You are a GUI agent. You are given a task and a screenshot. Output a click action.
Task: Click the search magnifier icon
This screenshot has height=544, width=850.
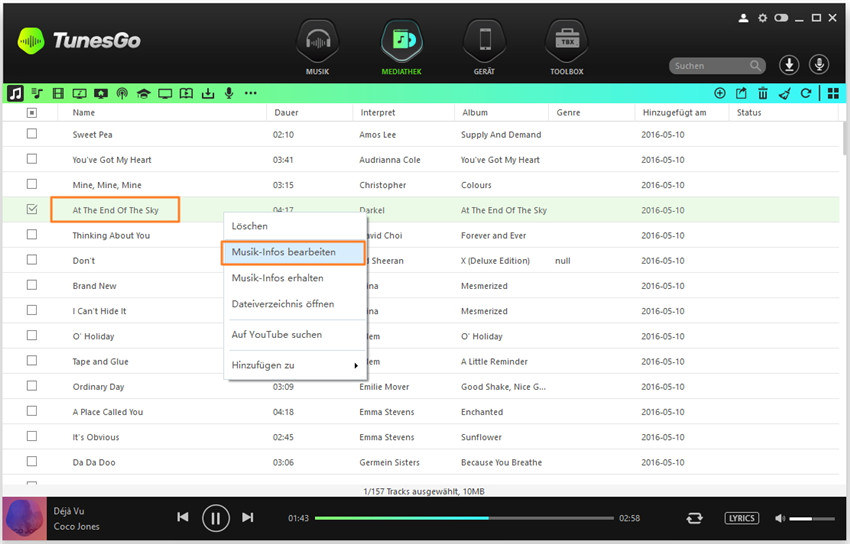coord(755,66)
